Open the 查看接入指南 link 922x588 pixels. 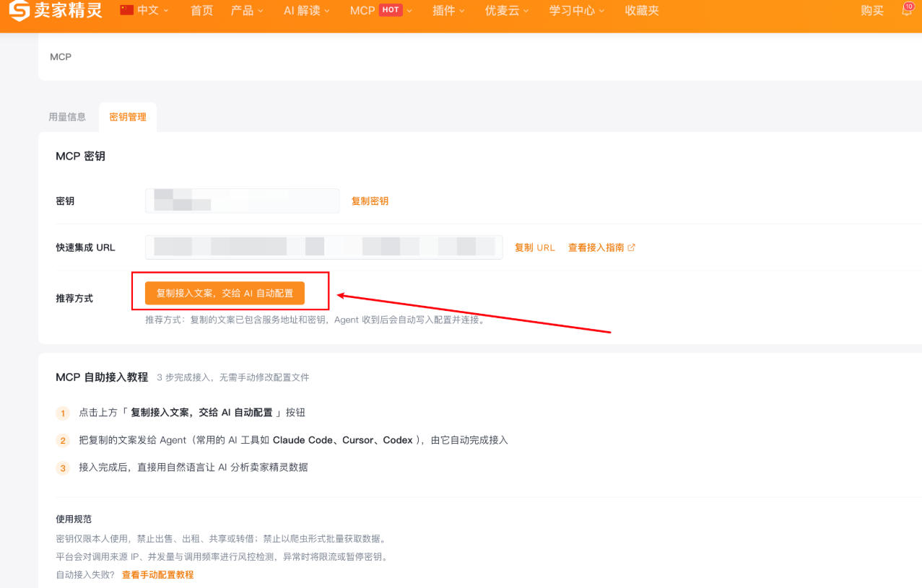[596, 247]
